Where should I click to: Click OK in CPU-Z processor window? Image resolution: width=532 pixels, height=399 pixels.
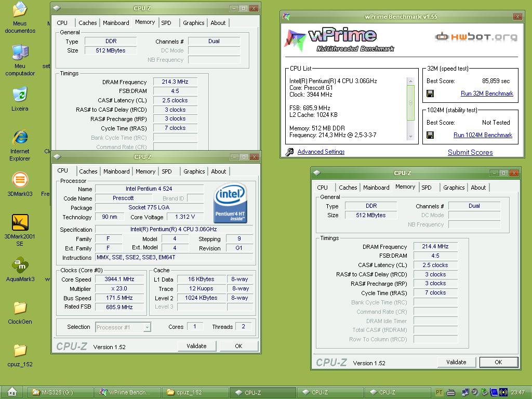click(x=239, y=346)
